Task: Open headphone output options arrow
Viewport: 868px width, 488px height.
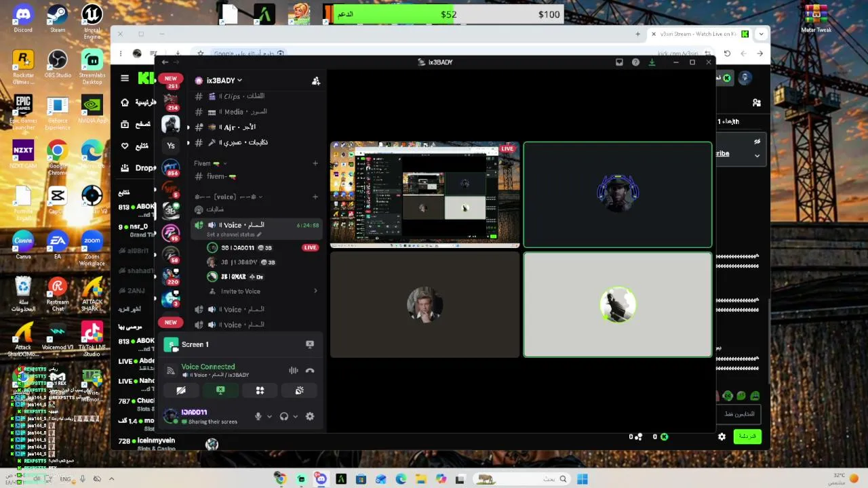Action: pyautogui.click(x=295, y=416)
